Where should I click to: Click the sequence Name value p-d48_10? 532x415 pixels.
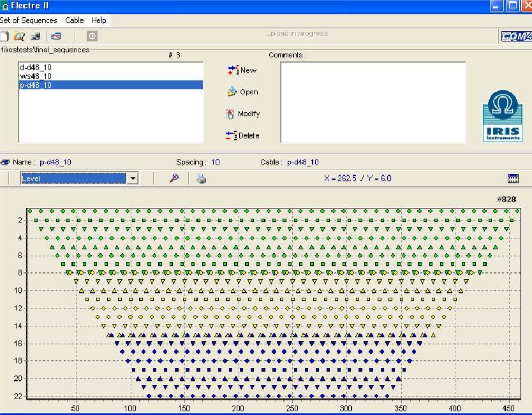click(55, 162)
